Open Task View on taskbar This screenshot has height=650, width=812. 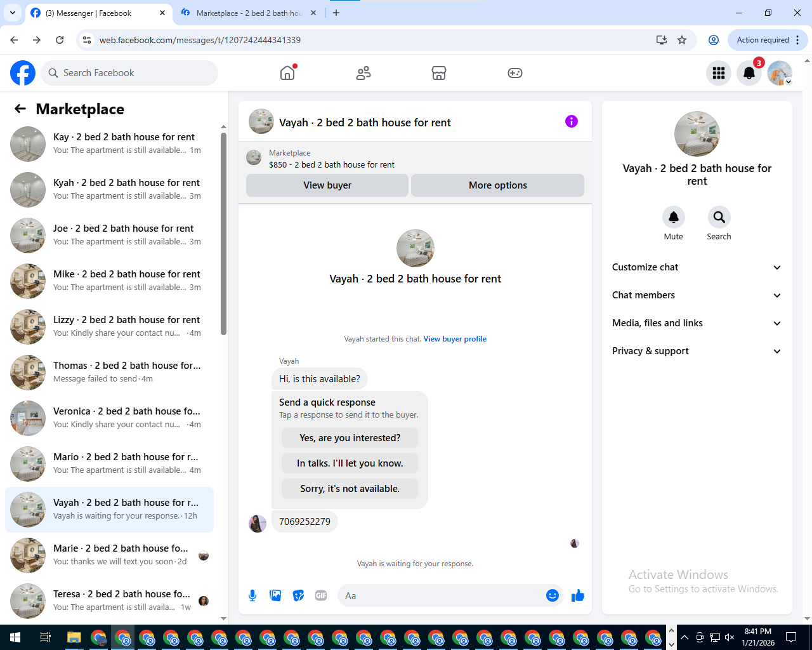pyautogui.click(x=45, y=637)
